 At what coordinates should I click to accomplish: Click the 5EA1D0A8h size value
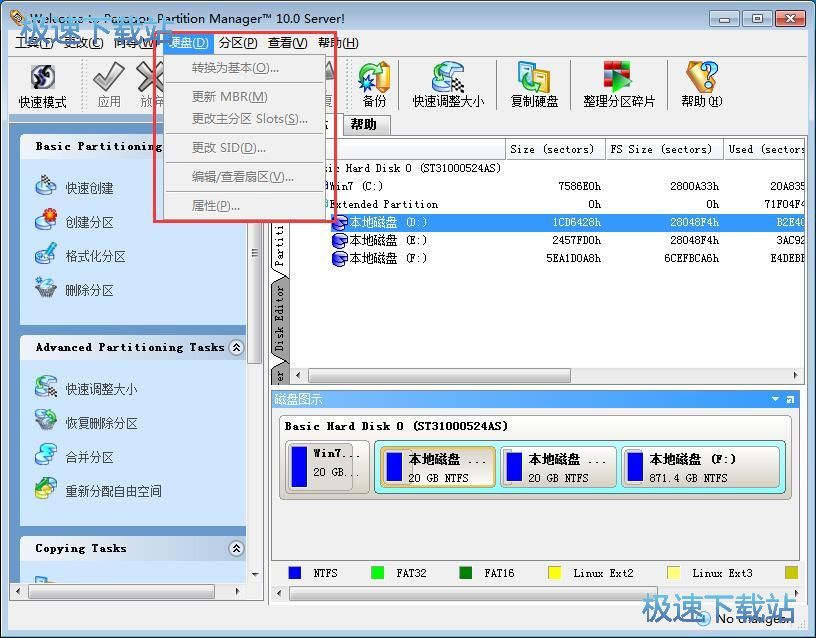pos(573,259)
